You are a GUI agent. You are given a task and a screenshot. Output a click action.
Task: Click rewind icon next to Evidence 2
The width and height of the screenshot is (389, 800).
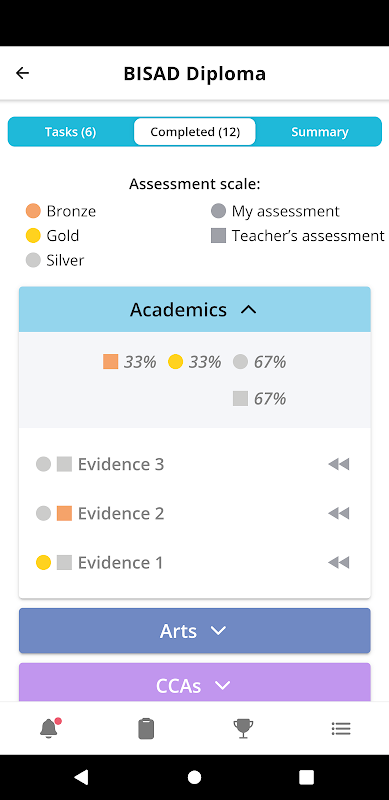338,513
